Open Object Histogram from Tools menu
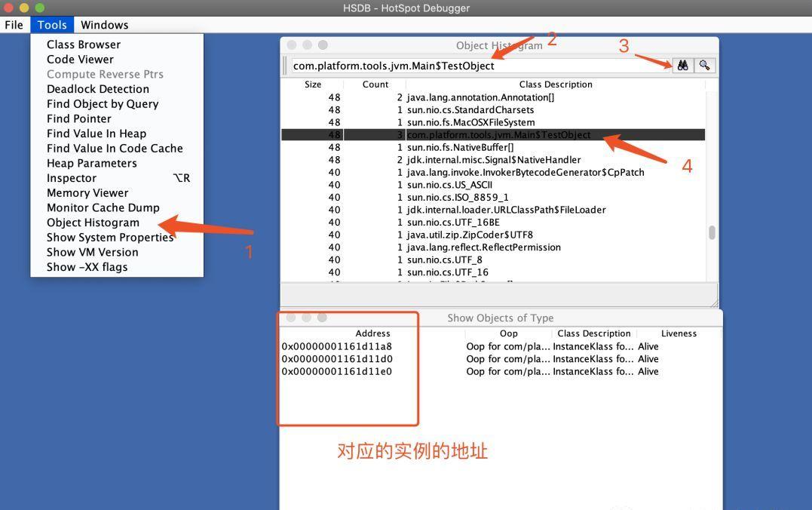The width and height of the screenshot is (812, 510). 117,223
